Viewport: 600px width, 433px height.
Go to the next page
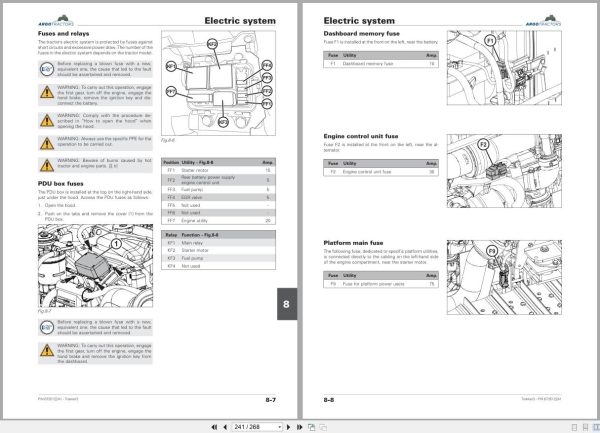(x=289, y=427)
